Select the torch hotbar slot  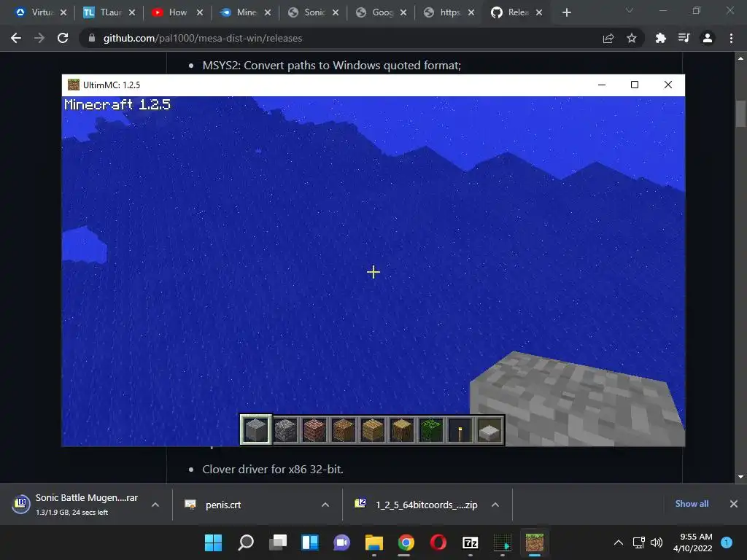point(460,430)
